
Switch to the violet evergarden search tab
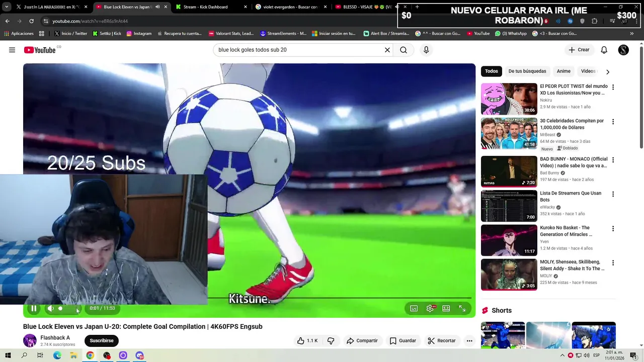click(x=291, y=7)
